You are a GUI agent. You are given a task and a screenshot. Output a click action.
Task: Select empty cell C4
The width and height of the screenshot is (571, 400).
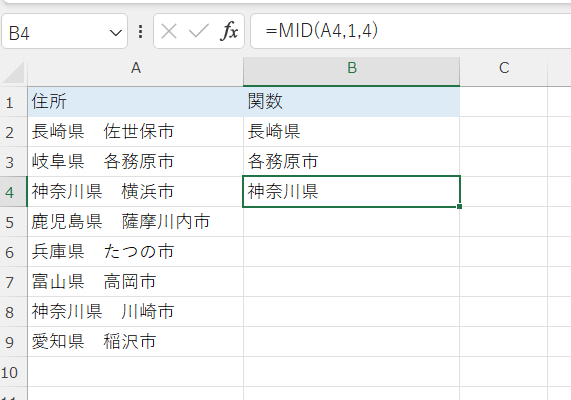click(504, 192)
